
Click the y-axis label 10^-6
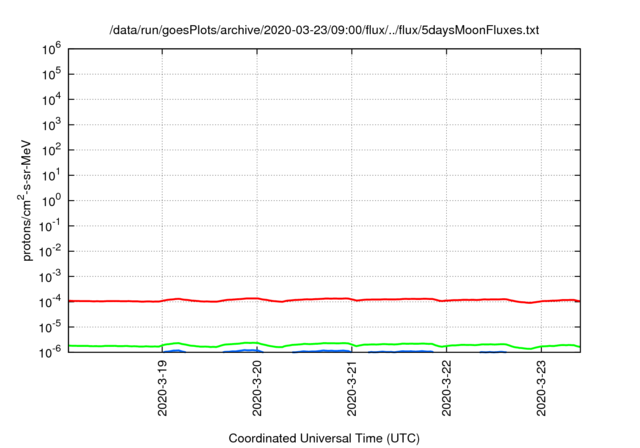(50, 352)
